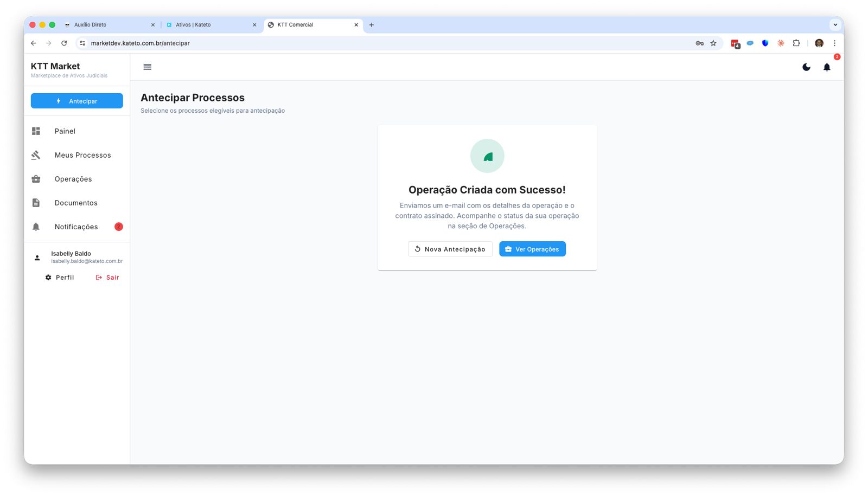Click the address bar URL field

[380, 43]
